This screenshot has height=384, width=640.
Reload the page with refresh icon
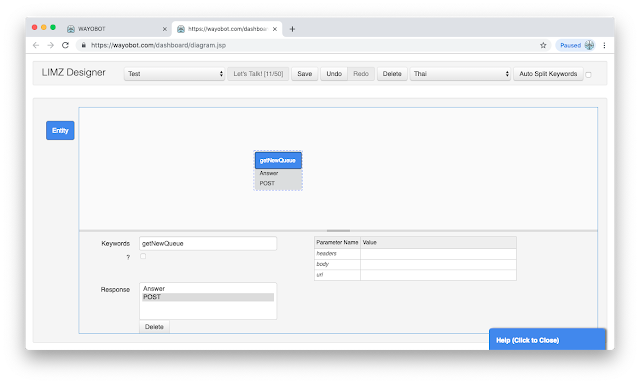[65, 45]
